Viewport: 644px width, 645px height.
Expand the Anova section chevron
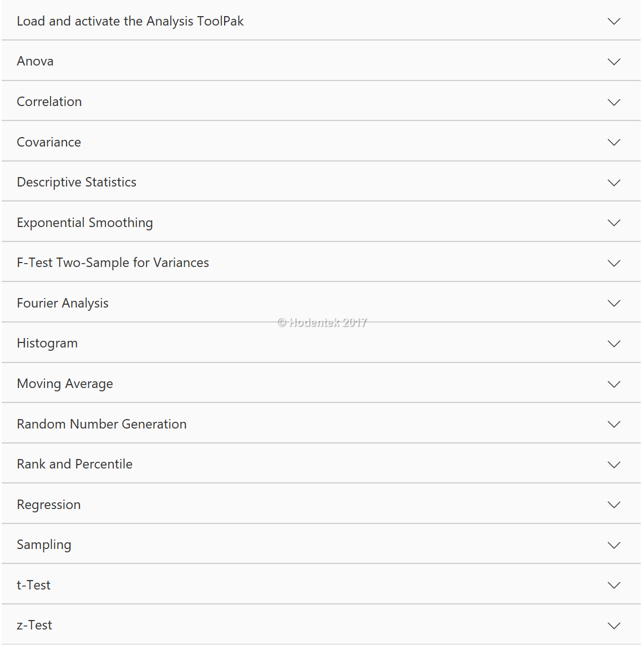coord(613,62)
